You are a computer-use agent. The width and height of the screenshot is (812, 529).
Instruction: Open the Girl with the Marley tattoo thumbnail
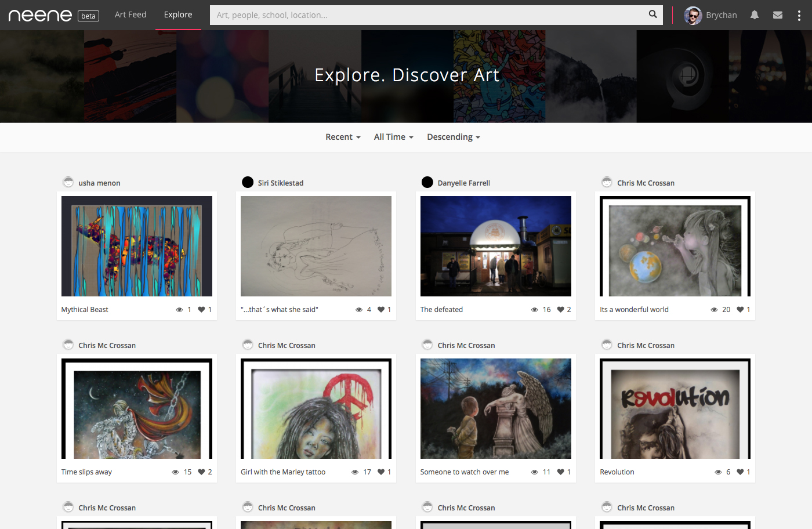316,408
